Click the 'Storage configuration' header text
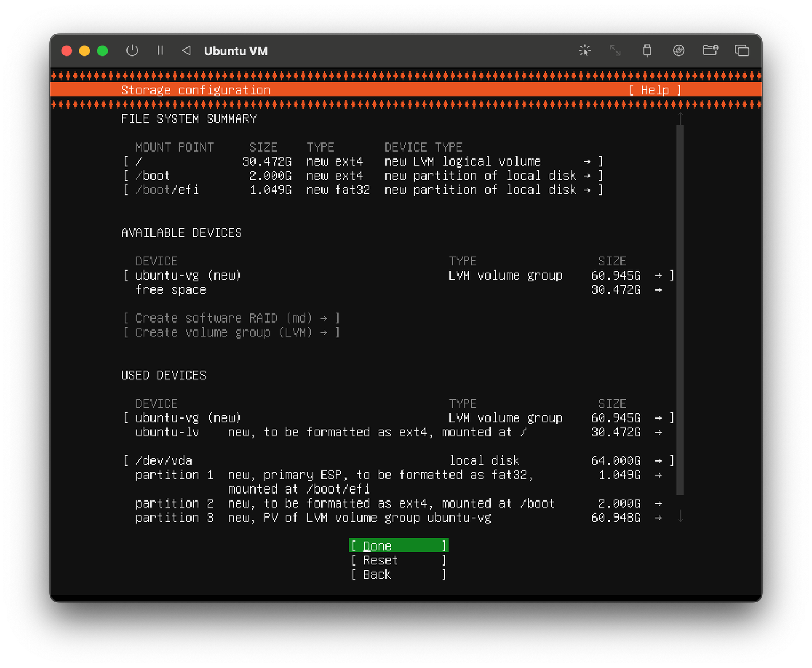This screenshot has height=668, width=812. [x=196, y=90]
